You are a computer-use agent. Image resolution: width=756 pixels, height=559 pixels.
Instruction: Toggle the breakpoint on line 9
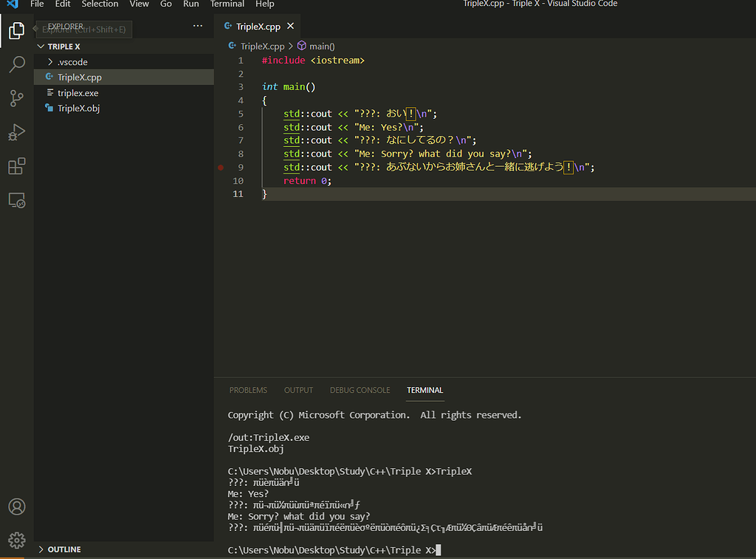pyautogui.click(x=220, y=168)
